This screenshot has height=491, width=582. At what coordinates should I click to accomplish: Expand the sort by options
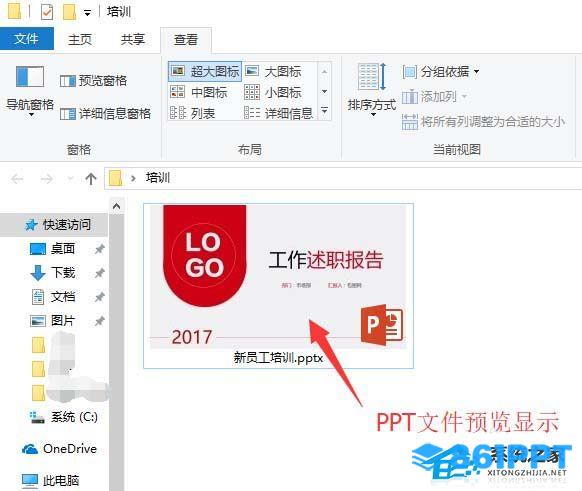click(x=372, y=89)
